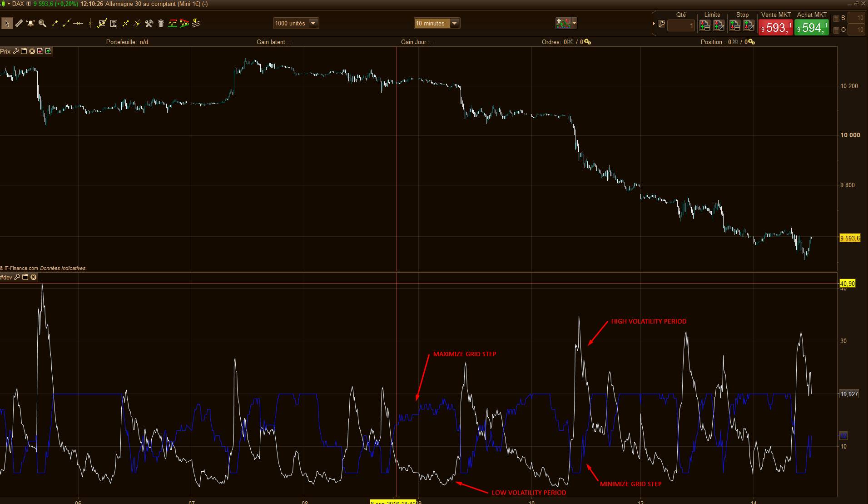Open Prix panel wrench settings
Viewport: 868px width, 504px height.
coord(16,51)
